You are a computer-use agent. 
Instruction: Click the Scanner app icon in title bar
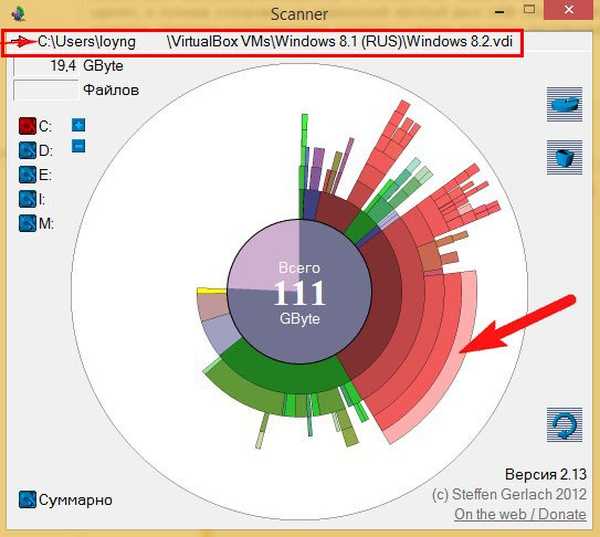click(14, 13)
